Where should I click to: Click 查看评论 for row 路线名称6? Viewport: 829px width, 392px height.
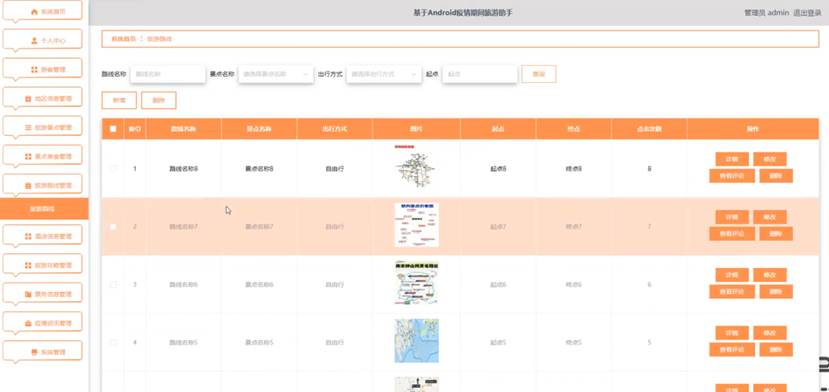click(x=732, y=291)
